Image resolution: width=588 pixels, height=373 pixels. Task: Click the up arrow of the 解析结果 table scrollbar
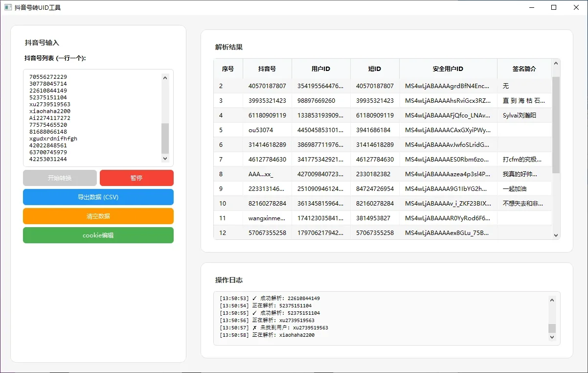(556, 64)
